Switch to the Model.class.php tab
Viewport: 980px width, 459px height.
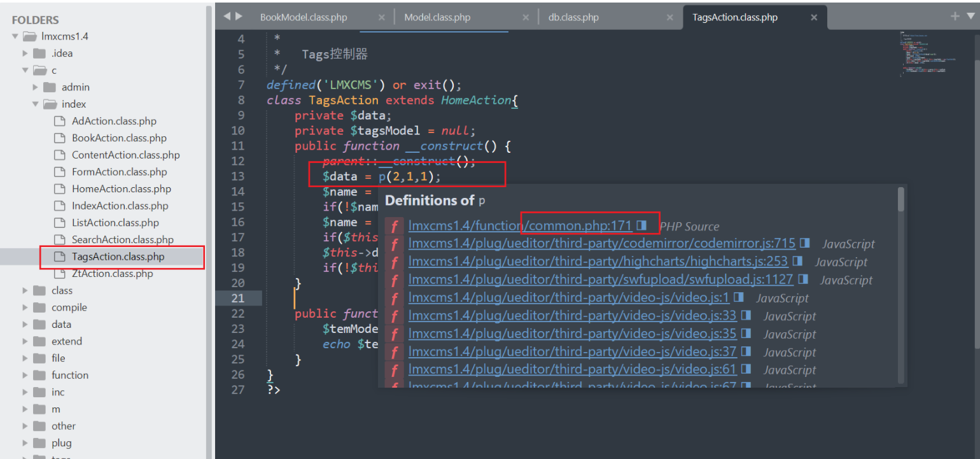coord(437,17)
